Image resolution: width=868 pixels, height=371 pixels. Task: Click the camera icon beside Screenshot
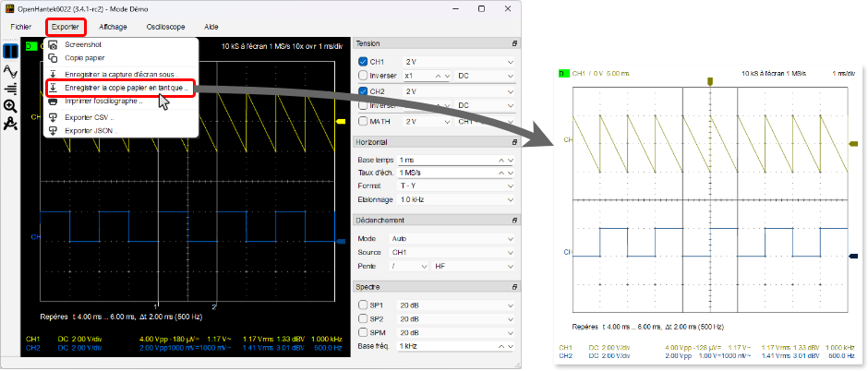54,45
